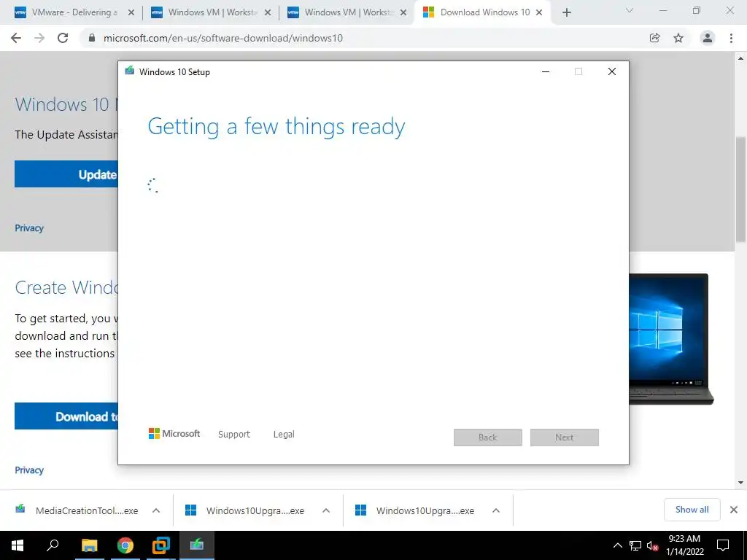The height and width of the screenshot is (560, 747).
Task: Click the scrollbar down arrow
Action: pyautogui.click(x=741, y=483)
